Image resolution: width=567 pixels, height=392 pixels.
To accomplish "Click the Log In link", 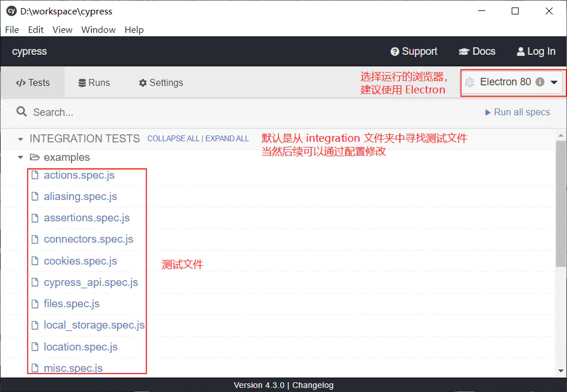I will (x=536, y=52).
